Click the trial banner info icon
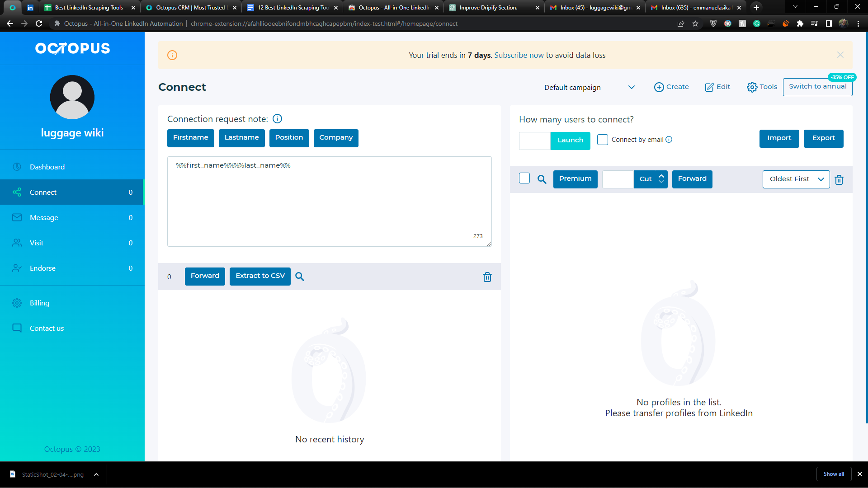Screen dimensions: 868x488 (x=172, y=55)
